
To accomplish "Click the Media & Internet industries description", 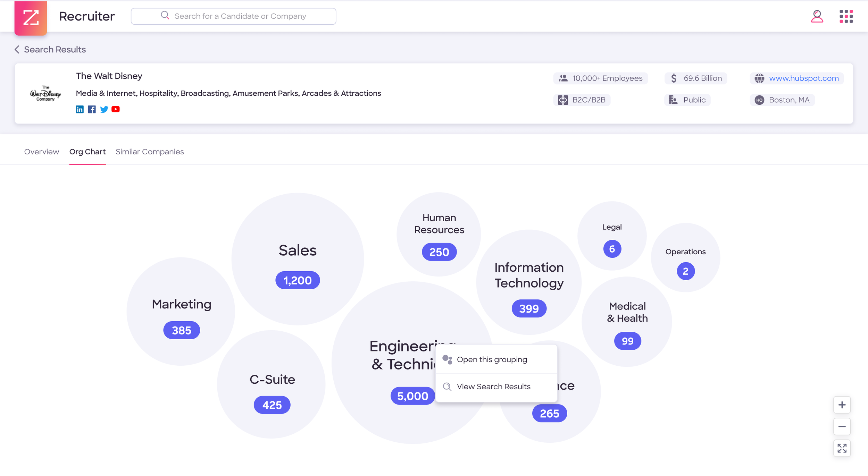I will [228, 93].
